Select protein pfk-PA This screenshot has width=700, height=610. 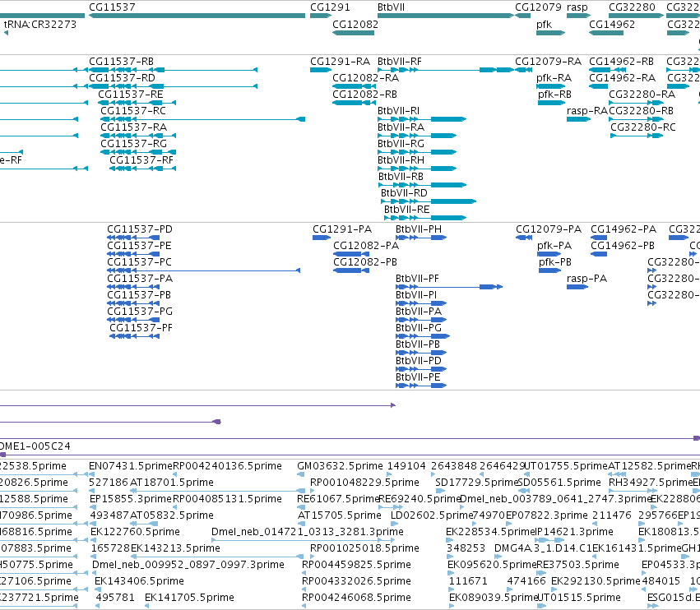coord(554,246)
